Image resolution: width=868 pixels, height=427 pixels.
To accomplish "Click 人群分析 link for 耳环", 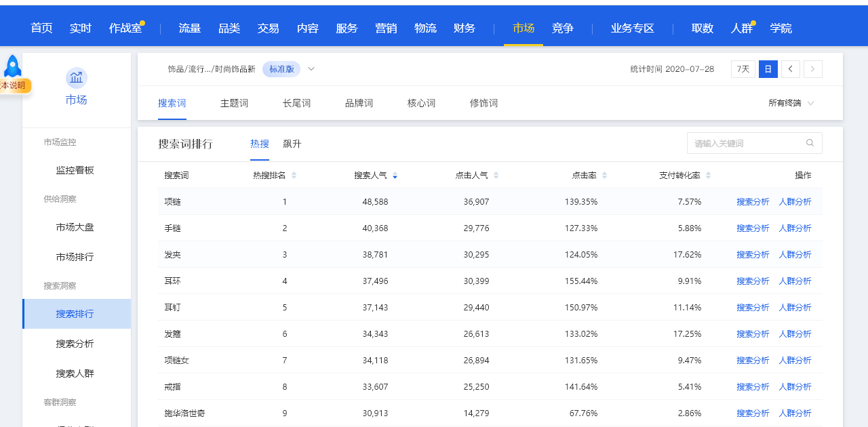I will coord(795,281).
